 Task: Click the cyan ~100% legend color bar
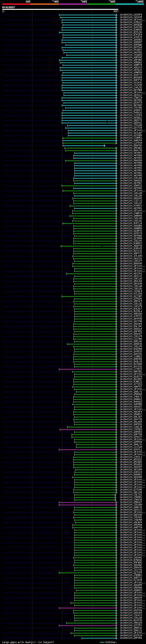[130, 4]
